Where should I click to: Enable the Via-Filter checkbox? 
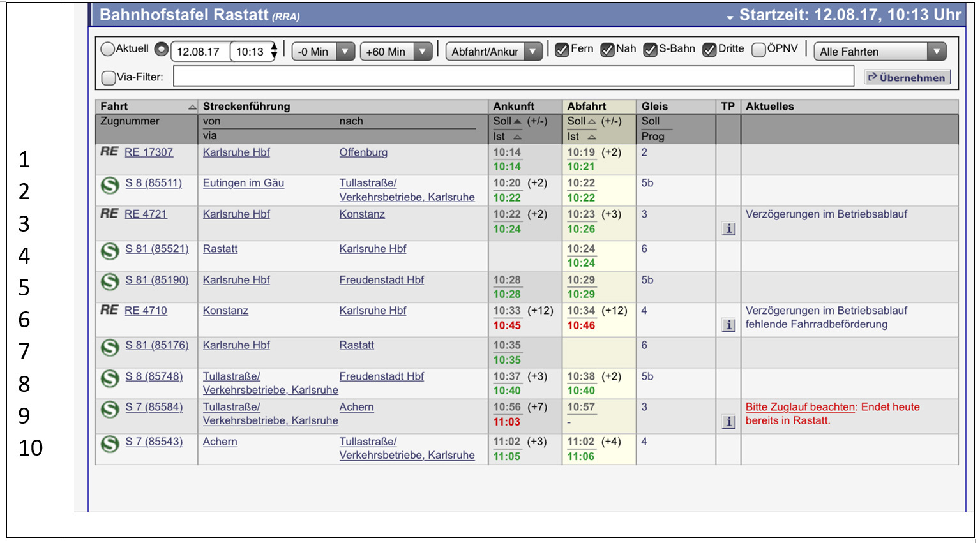[109, 77]
